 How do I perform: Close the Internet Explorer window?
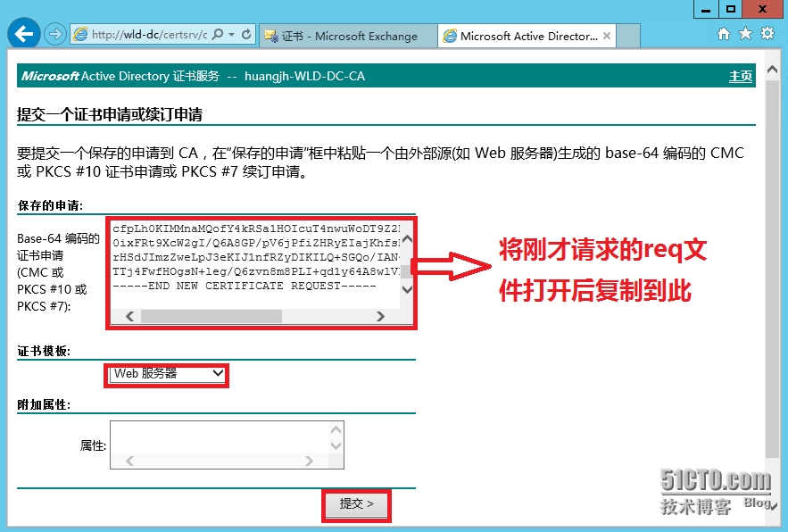pos(762,9)
